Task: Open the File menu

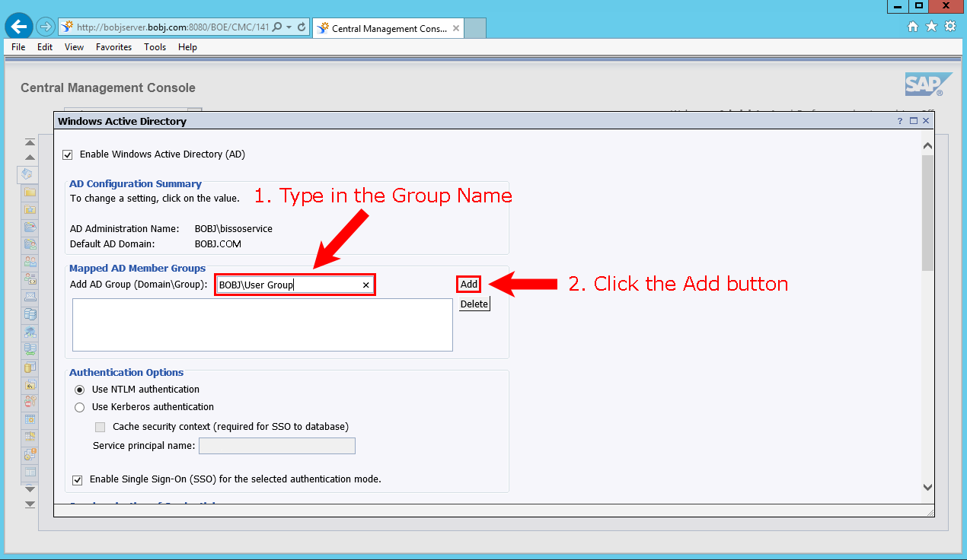Action: pyautogui.click(x=18, y=47)
